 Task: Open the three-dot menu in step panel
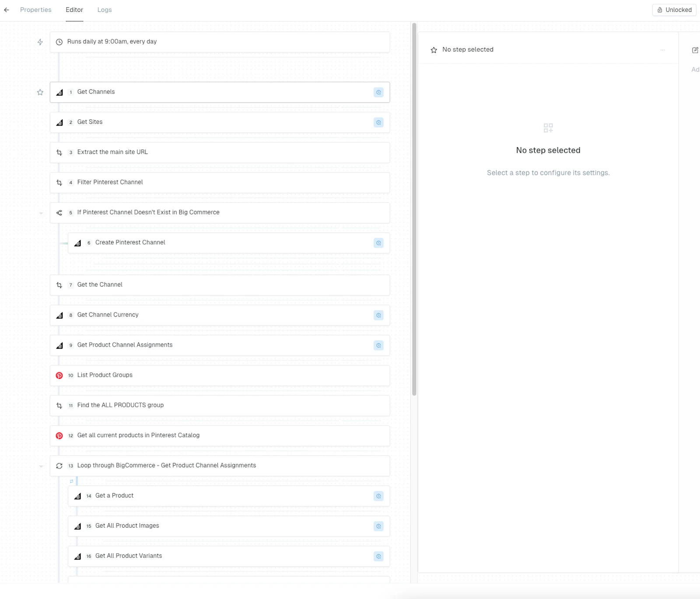point(663,50)
